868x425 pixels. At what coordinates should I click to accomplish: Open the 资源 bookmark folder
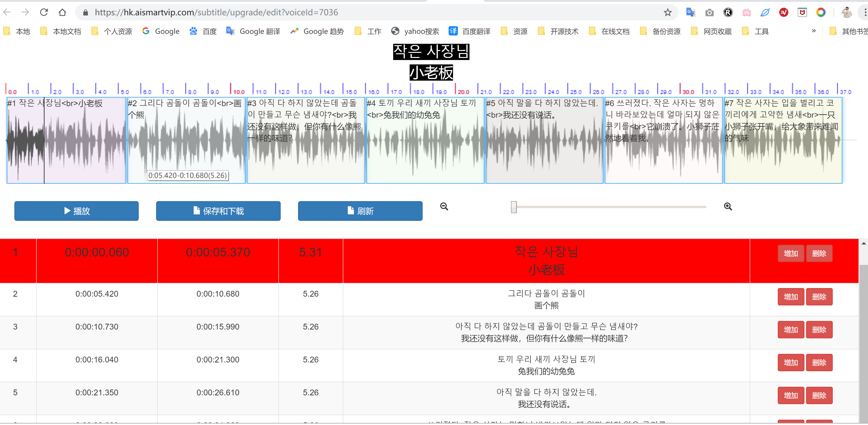(x=514, y=31)
